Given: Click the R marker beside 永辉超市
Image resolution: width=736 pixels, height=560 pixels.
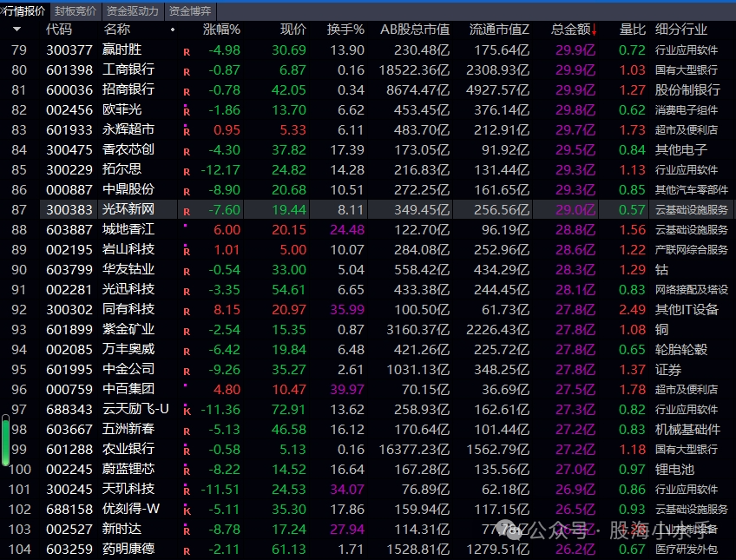Looking at the screenshot, I should [187, 131].
